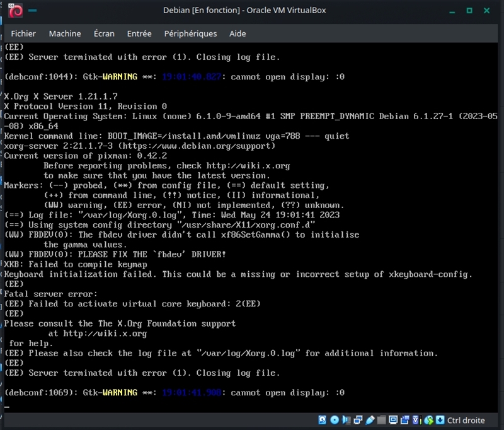Screen dimensions: 504x430
Task: Click the debconf:1044 Gtk-WARNING line
Action: click(x=175, y=77)
